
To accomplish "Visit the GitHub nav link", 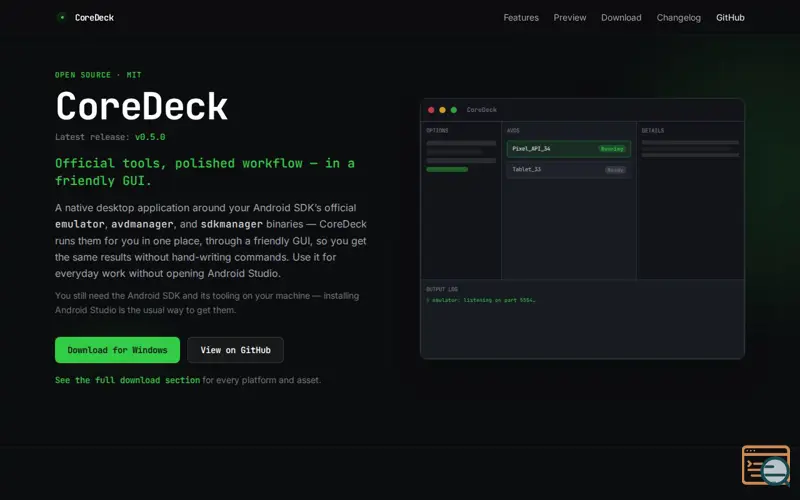I will tap(730, 17).
